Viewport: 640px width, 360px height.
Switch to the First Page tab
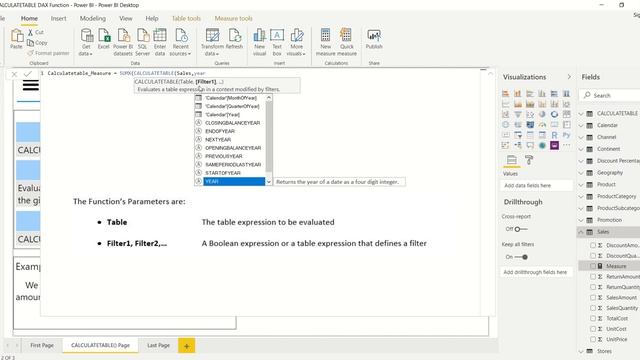pos(42,345)
